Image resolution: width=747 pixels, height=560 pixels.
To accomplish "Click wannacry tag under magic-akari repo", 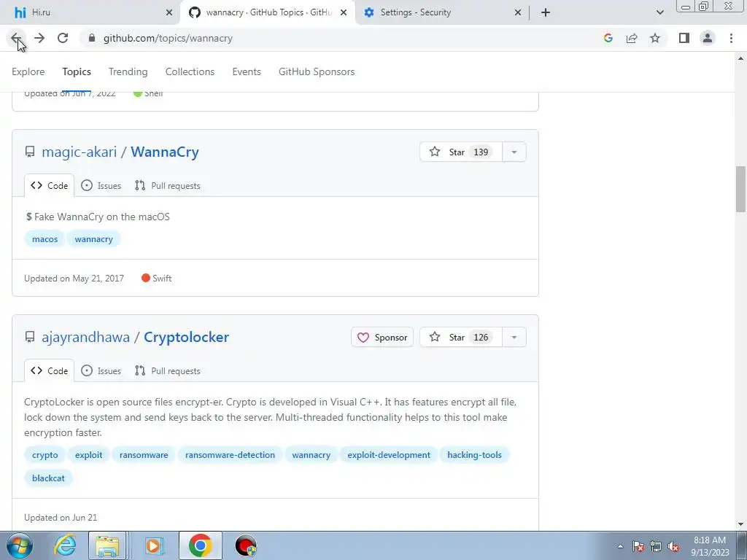I will [x=94, y=239].
